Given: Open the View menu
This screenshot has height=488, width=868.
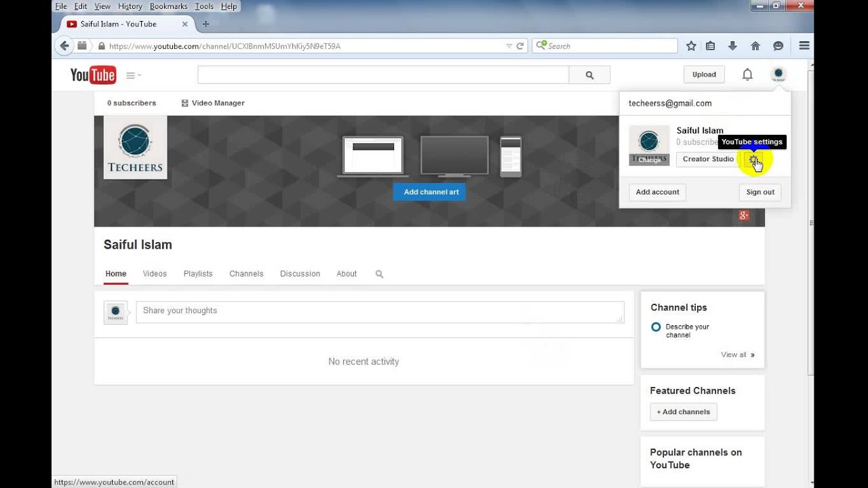Looking at the screenshot, I should pos(102,6).
